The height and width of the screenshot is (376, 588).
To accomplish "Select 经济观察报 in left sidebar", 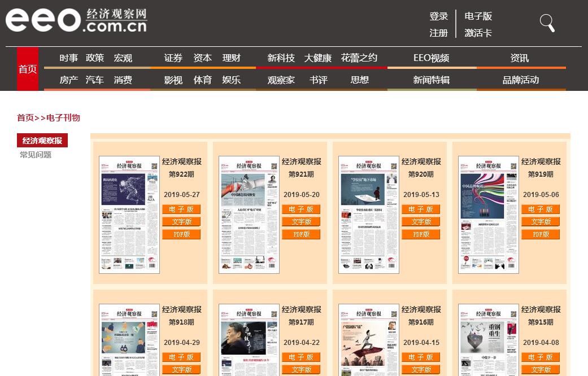I will click(x=42, y=141).
